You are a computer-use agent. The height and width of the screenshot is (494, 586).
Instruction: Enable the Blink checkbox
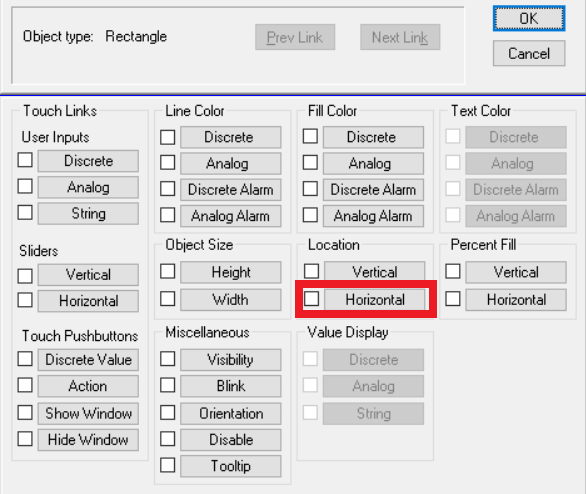pos(167,385)
